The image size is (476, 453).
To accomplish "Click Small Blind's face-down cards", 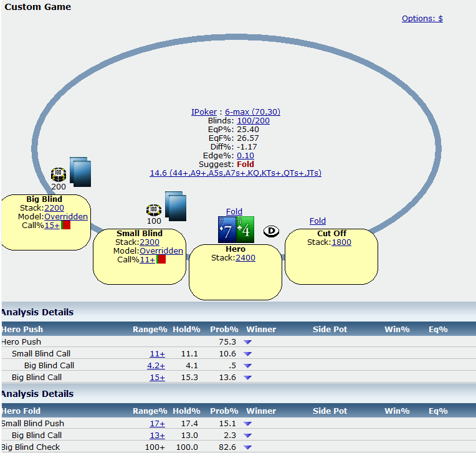I will [176, 206].
